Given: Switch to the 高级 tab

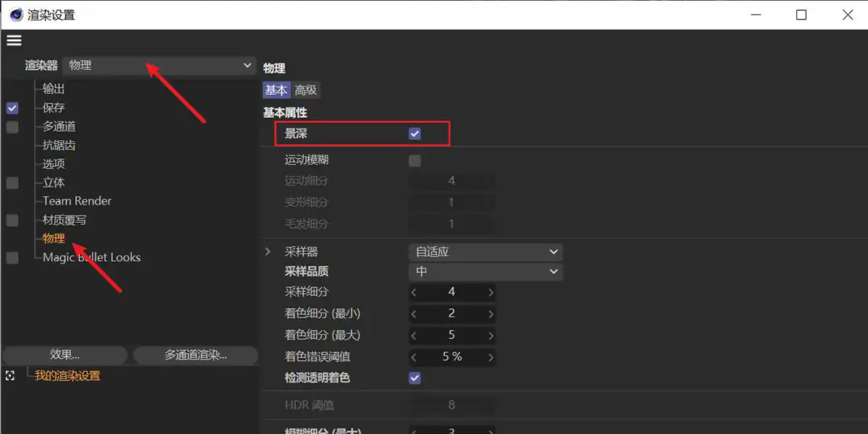Looking at the screenshot, I should point(306,90).
